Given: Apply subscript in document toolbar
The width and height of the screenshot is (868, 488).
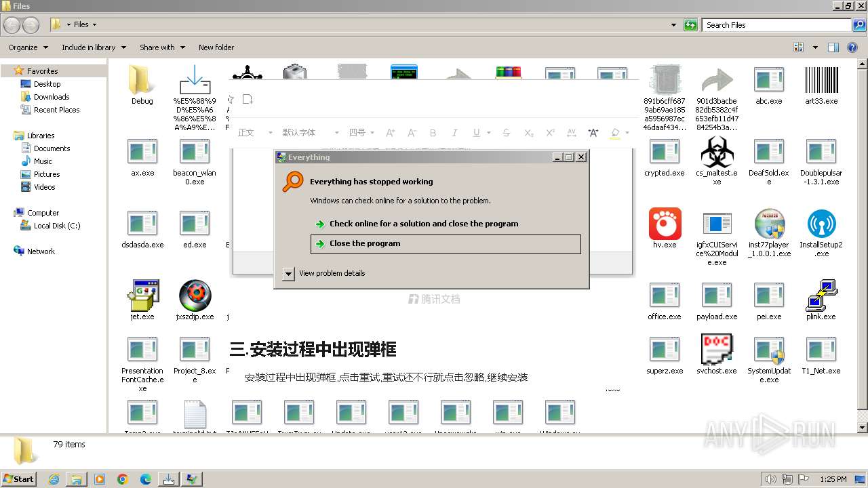Looking at the screenshot, I should [529, 133].
